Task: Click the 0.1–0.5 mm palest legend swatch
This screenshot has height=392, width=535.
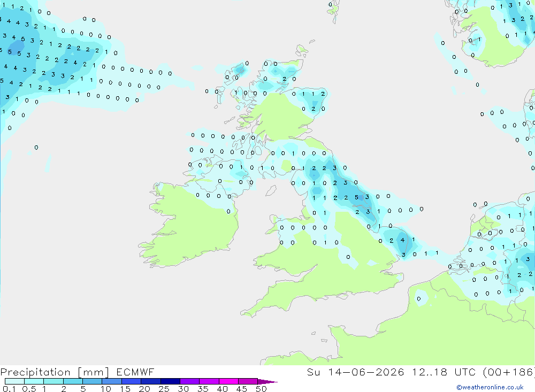Action: [14, 381]
